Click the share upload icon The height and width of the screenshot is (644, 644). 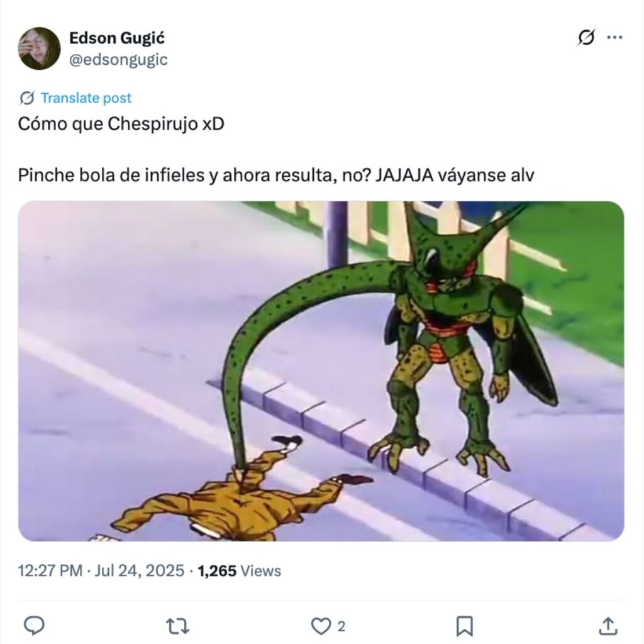tap(608, 626)
